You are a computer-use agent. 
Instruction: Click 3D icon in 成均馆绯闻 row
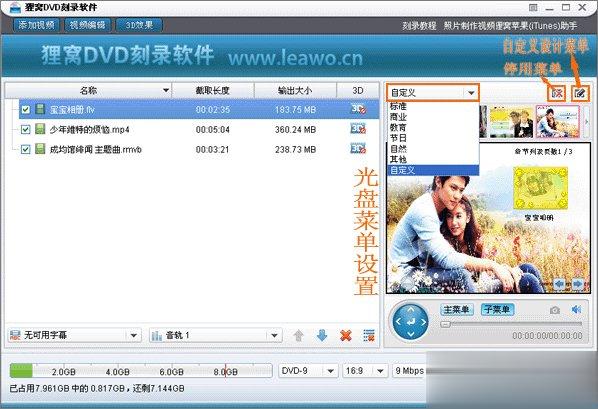[x=358, y=148]
